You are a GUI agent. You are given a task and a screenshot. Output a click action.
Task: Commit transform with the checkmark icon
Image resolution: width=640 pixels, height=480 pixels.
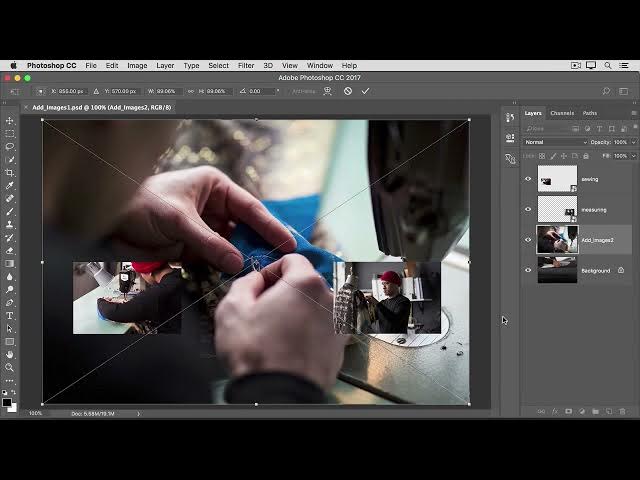tap(365, 91)
